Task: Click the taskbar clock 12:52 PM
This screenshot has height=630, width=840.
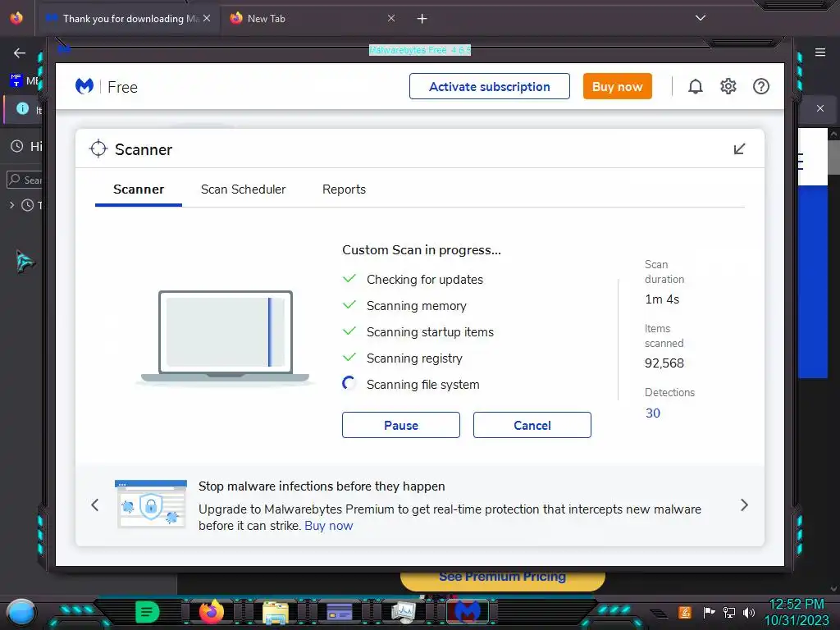Action: pyautogui.click(x=797, y=605)
